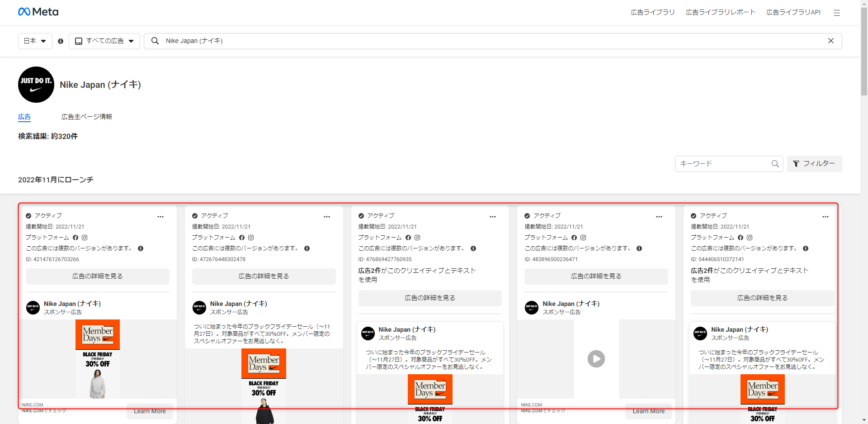868x424 pixels.
Task: Play the video in the fourth ad
Action: point(596,359)
